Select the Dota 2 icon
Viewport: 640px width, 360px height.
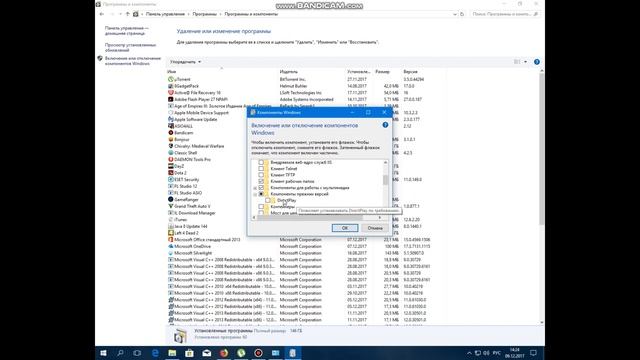[171, 173]
